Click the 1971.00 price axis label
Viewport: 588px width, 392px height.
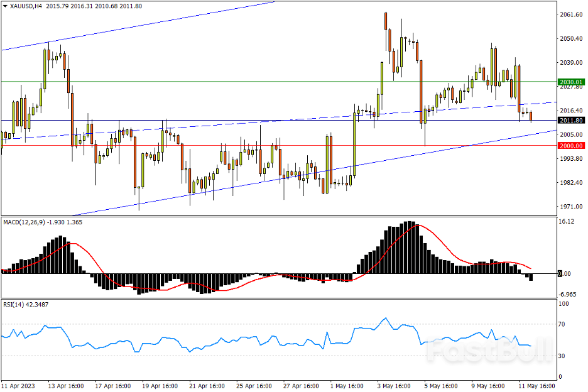570,207
